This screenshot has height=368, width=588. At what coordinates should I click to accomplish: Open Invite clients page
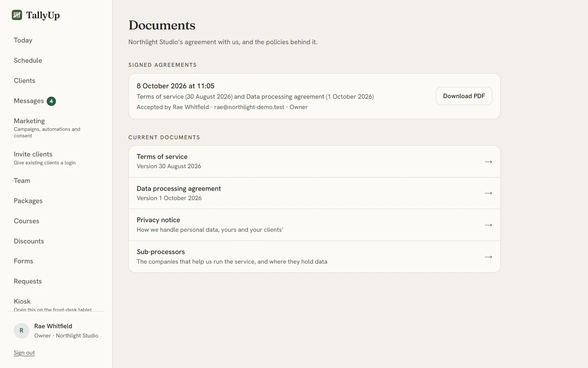point(33,154)
